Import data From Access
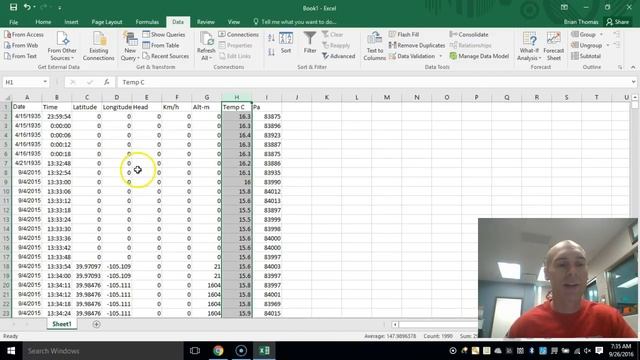Viewport: 640px width, 360px height. point(24,35)
